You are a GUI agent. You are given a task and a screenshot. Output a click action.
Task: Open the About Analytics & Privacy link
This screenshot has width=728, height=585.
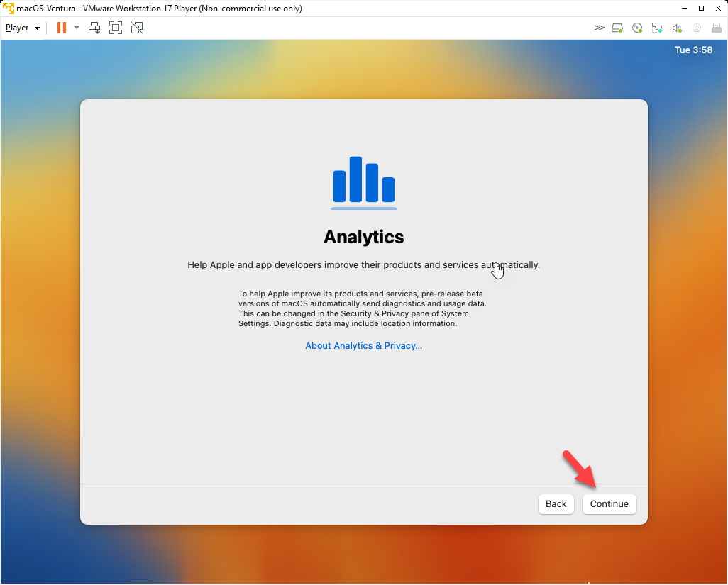coord(363,345)
